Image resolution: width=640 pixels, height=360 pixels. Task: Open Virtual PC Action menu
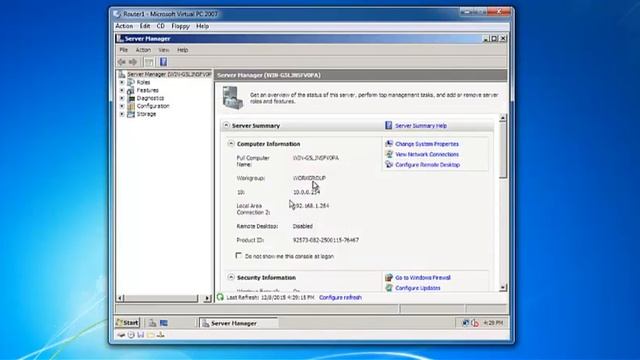pos(124,26)
